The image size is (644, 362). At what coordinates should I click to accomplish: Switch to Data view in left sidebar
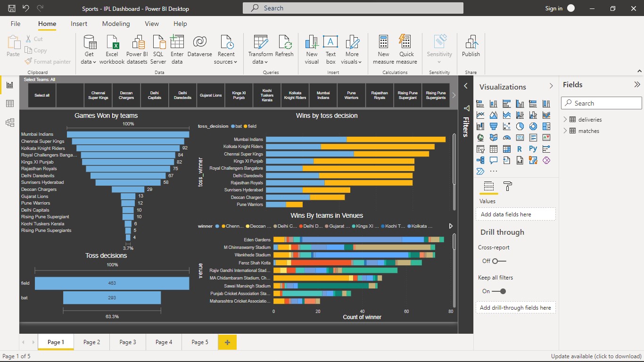tap(9, 104)
